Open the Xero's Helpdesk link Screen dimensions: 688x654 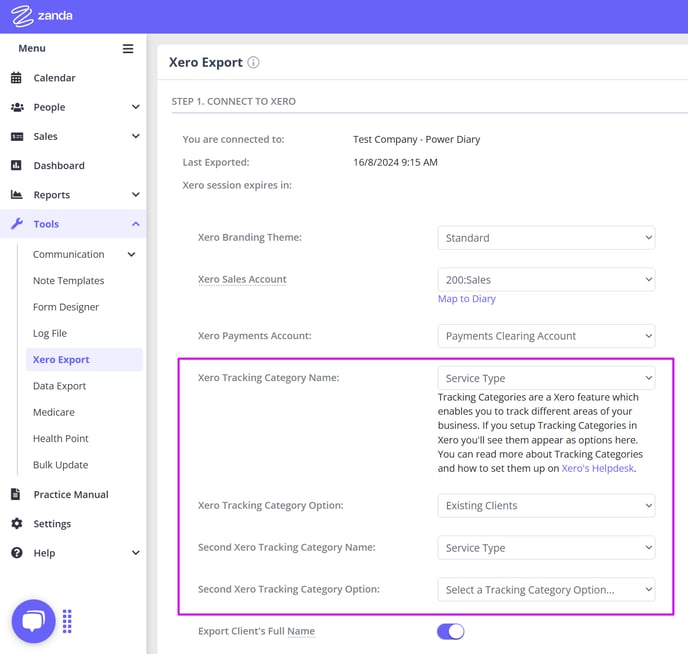click(598, 468)
